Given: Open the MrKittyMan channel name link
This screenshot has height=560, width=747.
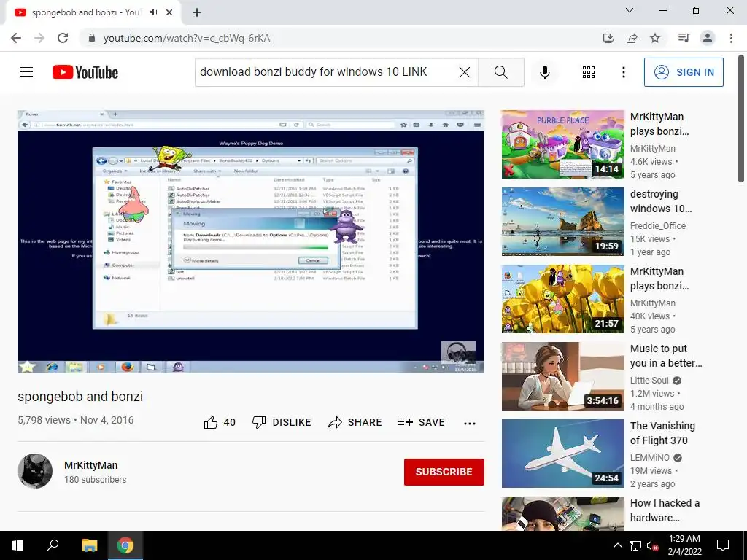Looking at the screenshot, I should pyautogui.click(x=91, y=465).
